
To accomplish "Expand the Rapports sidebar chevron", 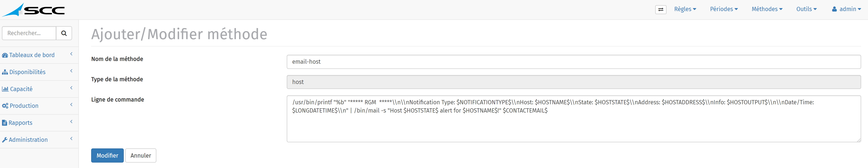I will [71, 122].
